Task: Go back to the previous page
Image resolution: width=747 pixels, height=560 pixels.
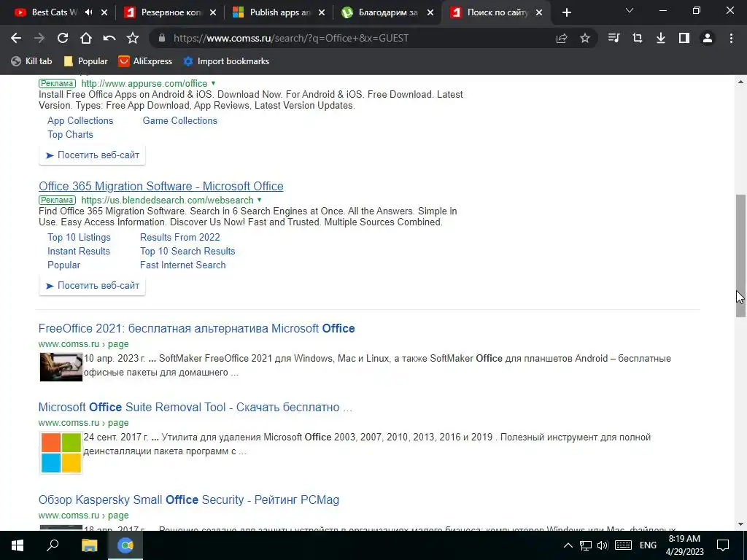Action: [16, 38]
